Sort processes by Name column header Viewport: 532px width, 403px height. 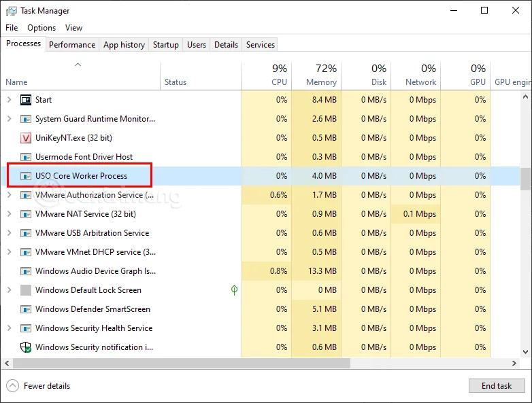coord(81,76)
